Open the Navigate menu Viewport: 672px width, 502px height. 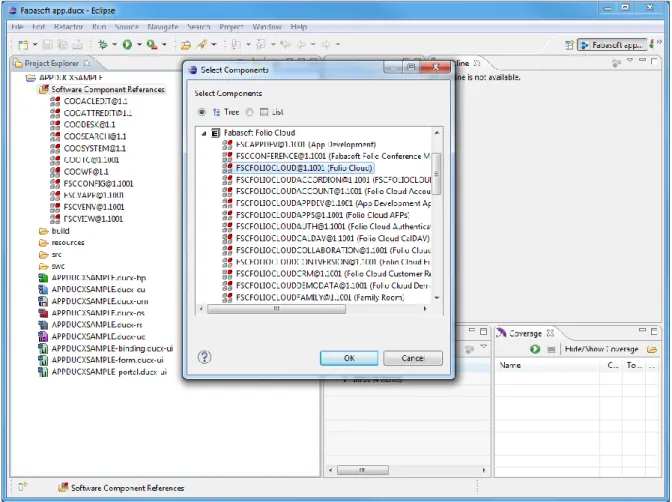(163, 27)
